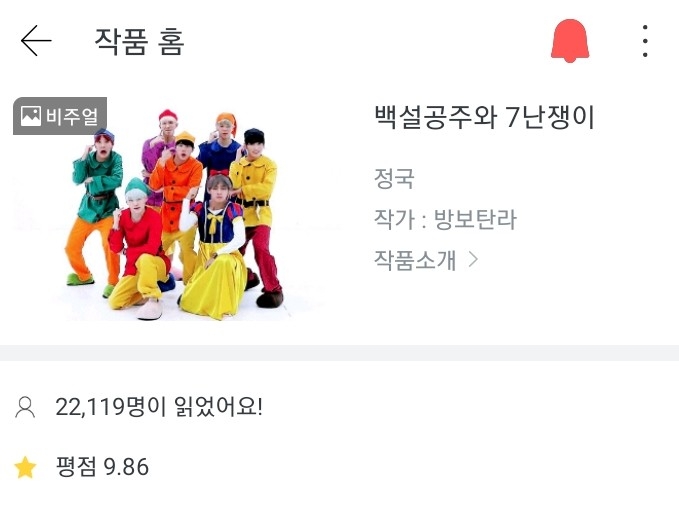Tap the 비주얼 badge text label
The image size is (679, 509).
click(72, 116)
